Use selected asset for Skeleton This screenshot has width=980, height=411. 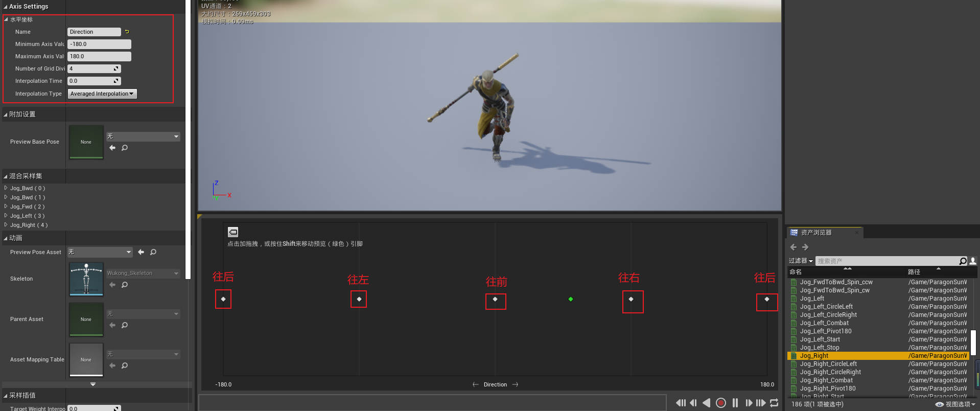(x=112, y=285)
